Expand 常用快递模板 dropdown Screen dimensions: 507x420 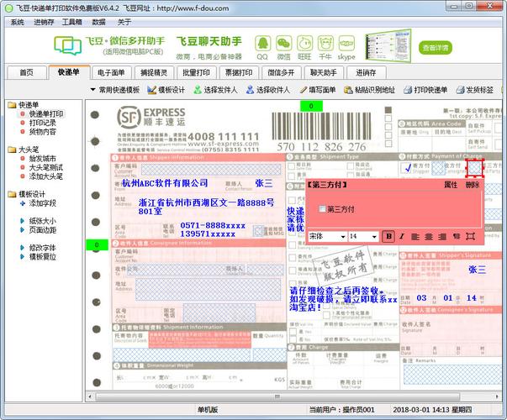coord(115,90)
